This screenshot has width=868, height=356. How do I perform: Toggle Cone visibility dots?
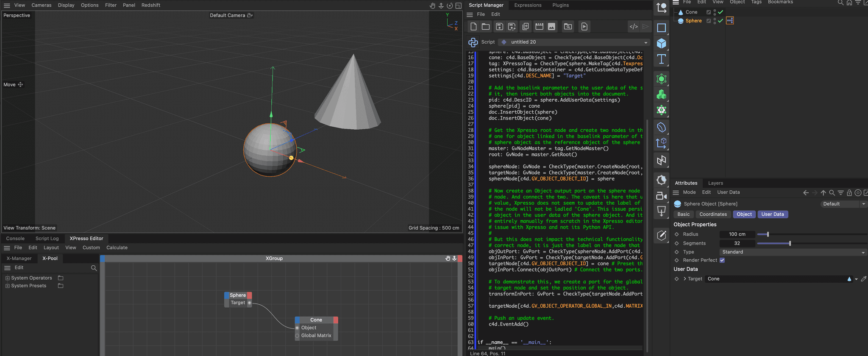point(715,12)
